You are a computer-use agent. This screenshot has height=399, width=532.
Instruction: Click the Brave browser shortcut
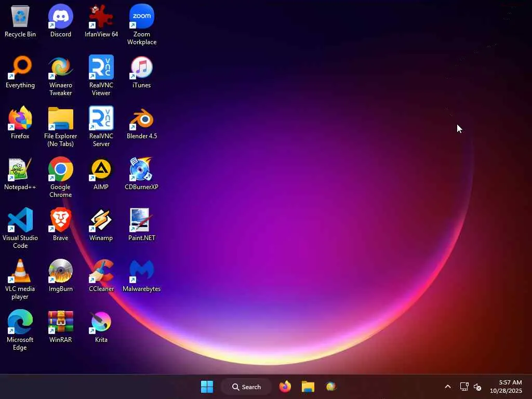click(x=60, y=224)
